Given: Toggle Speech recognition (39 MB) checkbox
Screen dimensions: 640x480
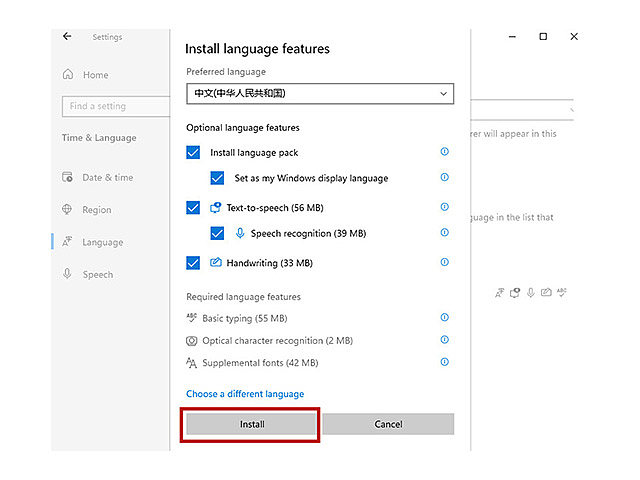Looking at the screenshot, I should pyautogui.click(x=217, y=233).
